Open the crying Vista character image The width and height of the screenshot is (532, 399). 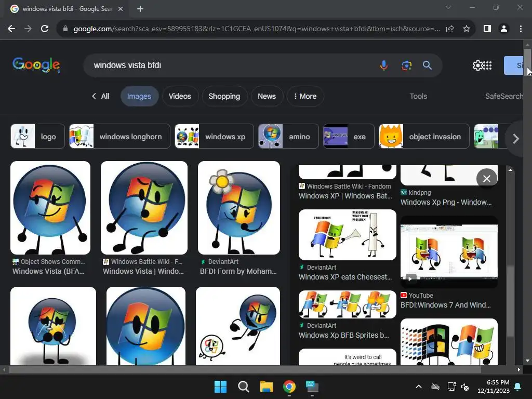[54, 326]
